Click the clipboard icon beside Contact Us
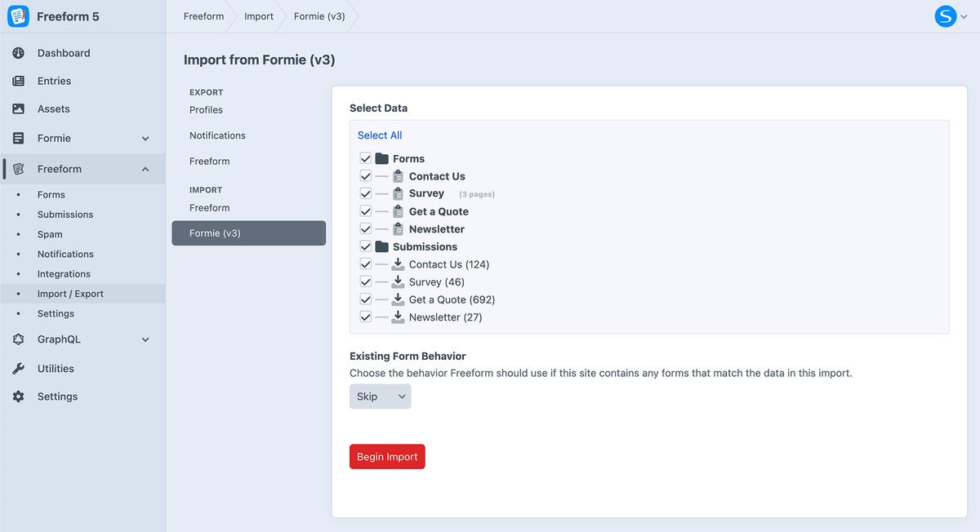This screenshot has width=980, height=532. point(398,176)
